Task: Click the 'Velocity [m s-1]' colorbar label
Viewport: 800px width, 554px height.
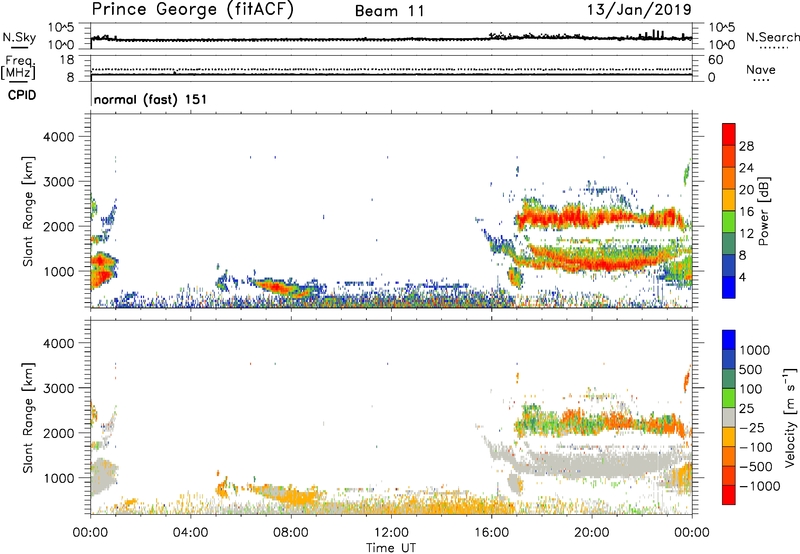Action: click(x=791, y=417)
